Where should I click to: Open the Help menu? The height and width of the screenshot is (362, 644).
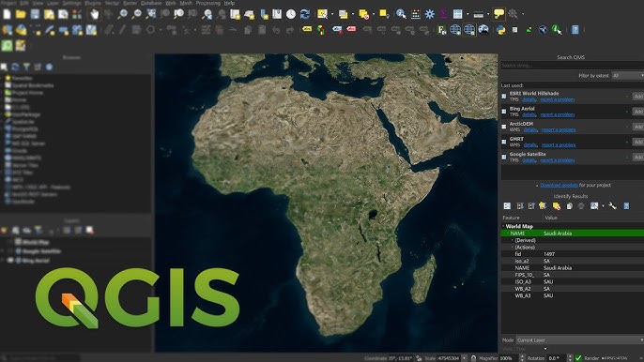point(229,3)
